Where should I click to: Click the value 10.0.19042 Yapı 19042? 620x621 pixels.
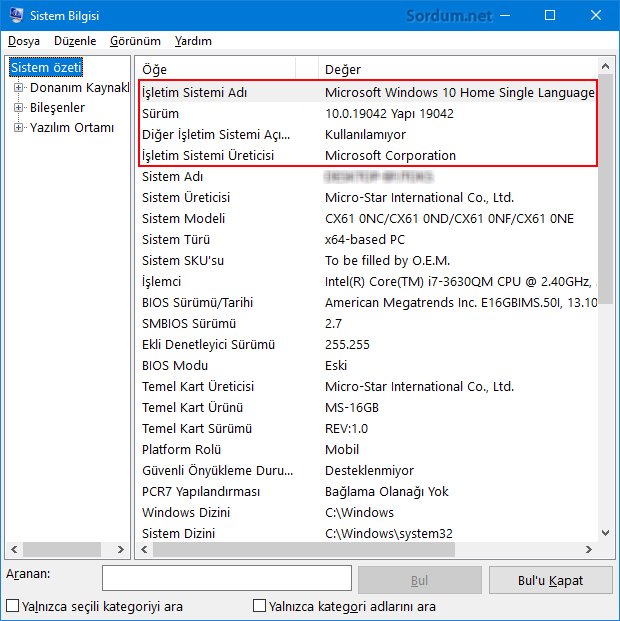pyautogui.click(x=389, y=114)
